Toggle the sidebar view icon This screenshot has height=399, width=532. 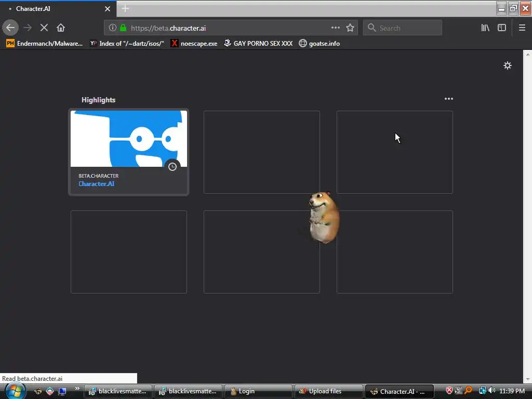point(502,28)
